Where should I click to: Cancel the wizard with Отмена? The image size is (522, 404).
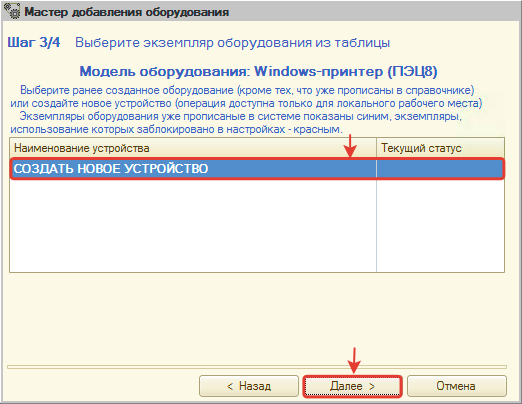[456, 386]
